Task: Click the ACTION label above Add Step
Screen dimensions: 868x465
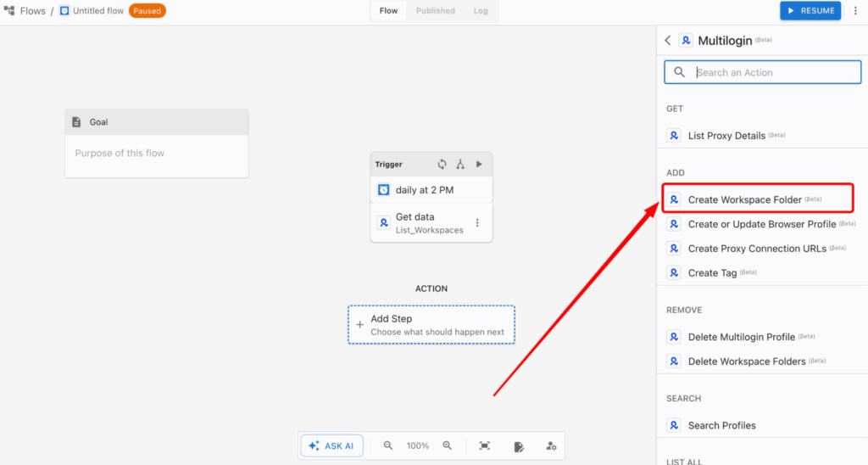Action: [431, 289]
